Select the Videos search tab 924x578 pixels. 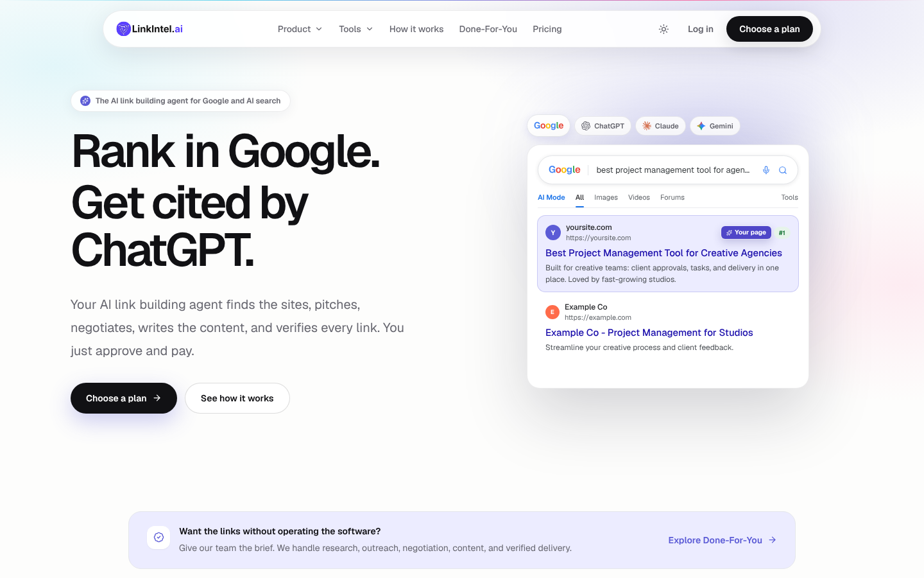tap(638, 197)
